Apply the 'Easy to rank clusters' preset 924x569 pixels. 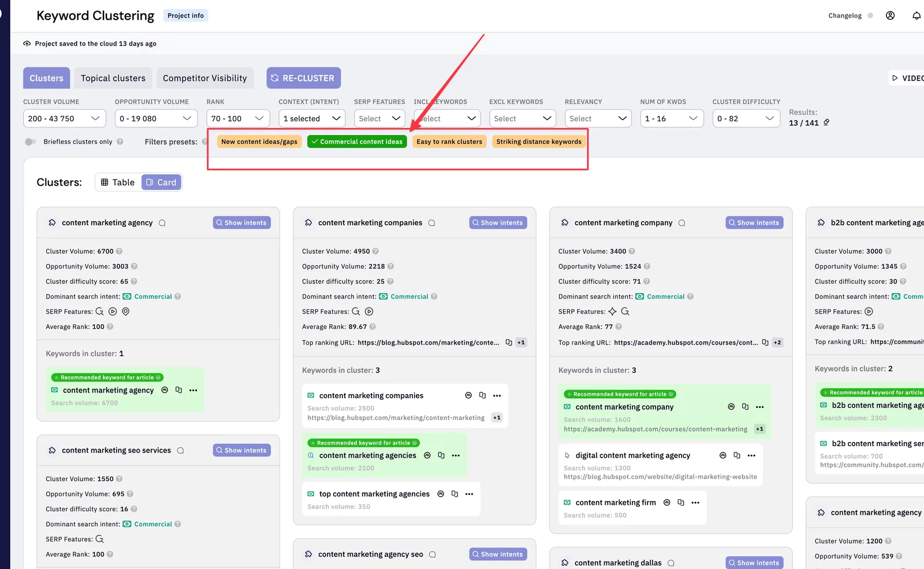pos(449,141)
